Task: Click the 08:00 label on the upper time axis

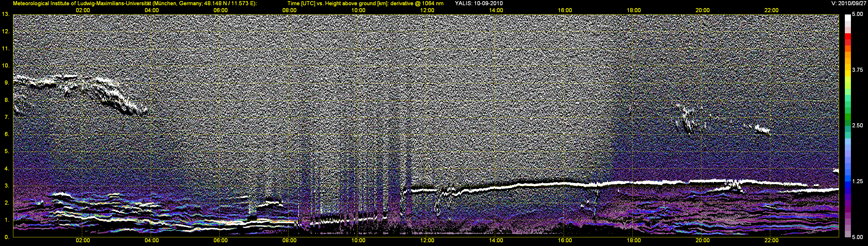Action: point(289,10)
